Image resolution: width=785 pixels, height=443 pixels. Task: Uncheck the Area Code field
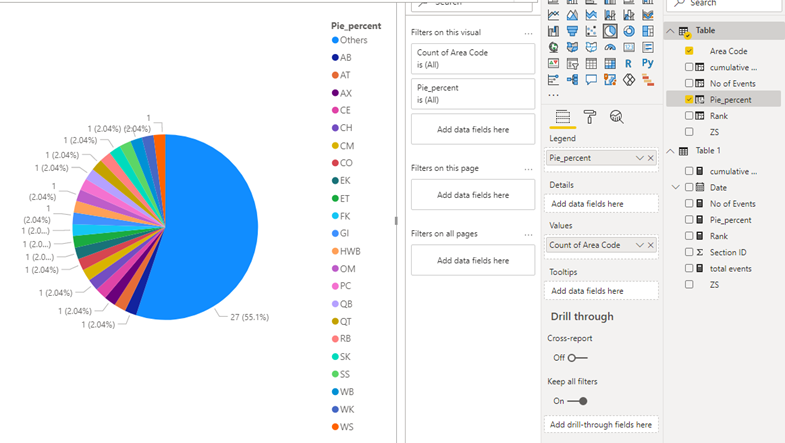coord(689,51)
